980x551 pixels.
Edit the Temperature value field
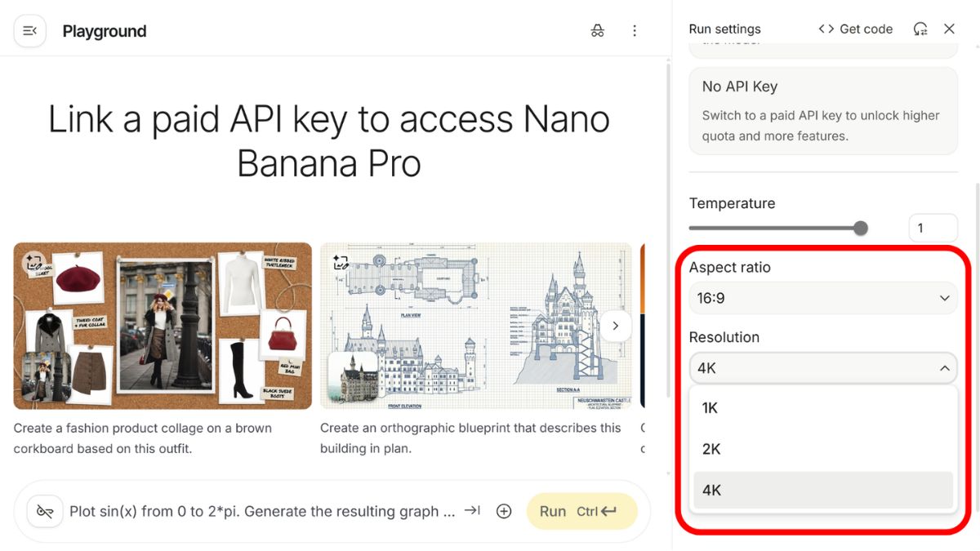tap(933, 228)
